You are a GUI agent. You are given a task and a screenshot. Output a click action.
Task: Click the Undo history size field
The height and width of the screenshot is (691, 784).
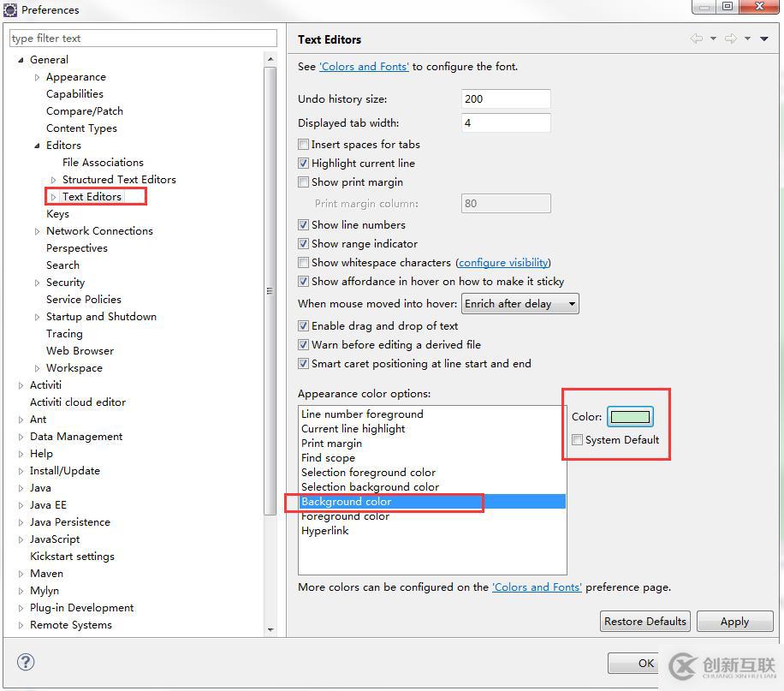(506, 98)
